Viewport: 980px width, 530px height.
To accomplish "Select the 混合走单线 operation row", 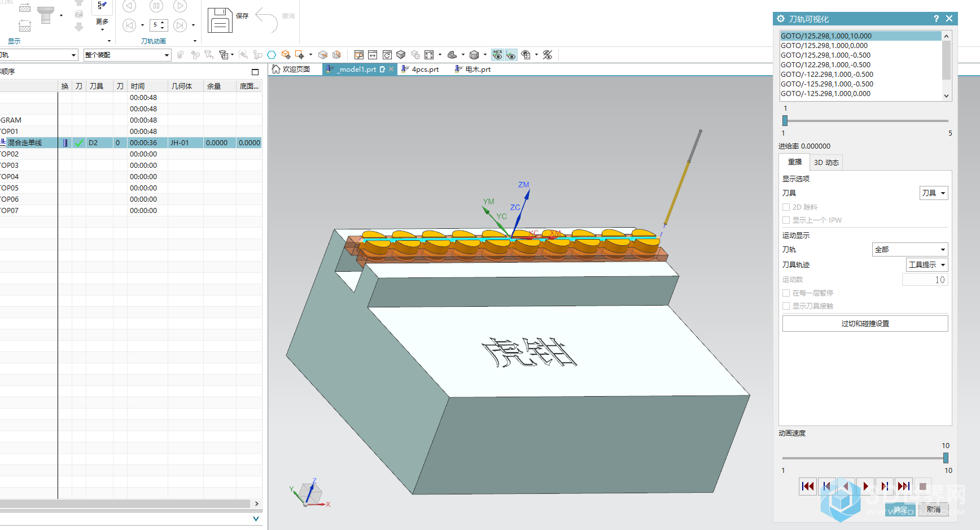I will point(130,143).
